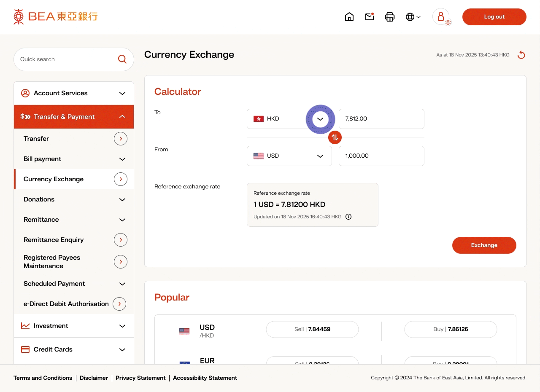Click the Log out button
Image resolution: width=540 pixels, height=392 pixels.
coord(494,17)
